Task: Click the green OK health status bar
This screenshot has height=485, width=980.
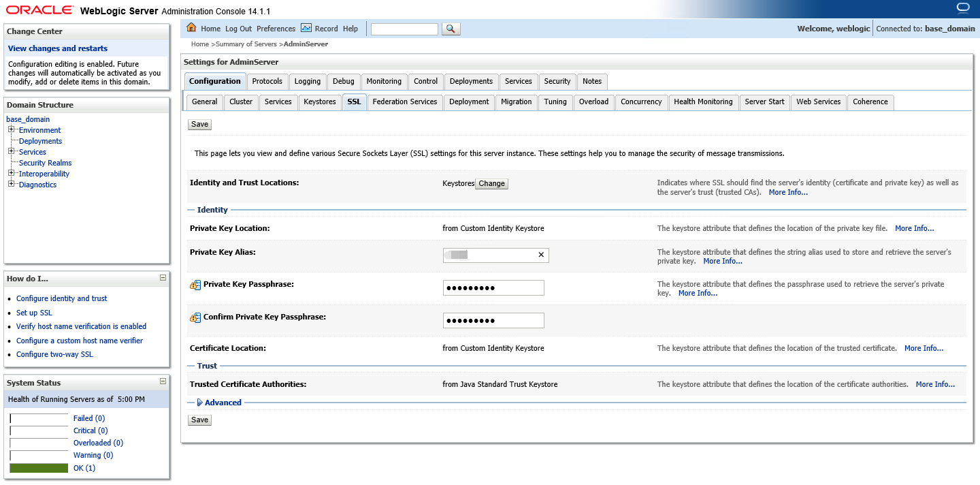Action: pos(38,467)
